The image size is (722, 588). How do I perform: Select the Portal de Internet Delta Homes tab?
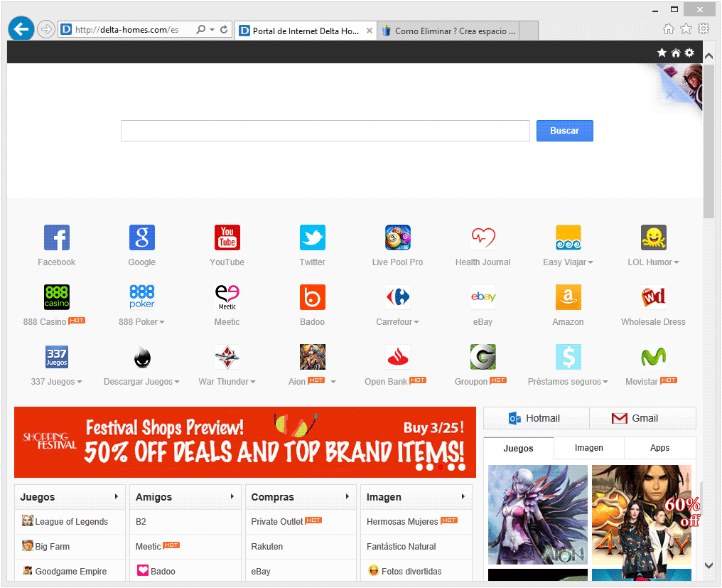pyautogui.click(x=306, y=31)
